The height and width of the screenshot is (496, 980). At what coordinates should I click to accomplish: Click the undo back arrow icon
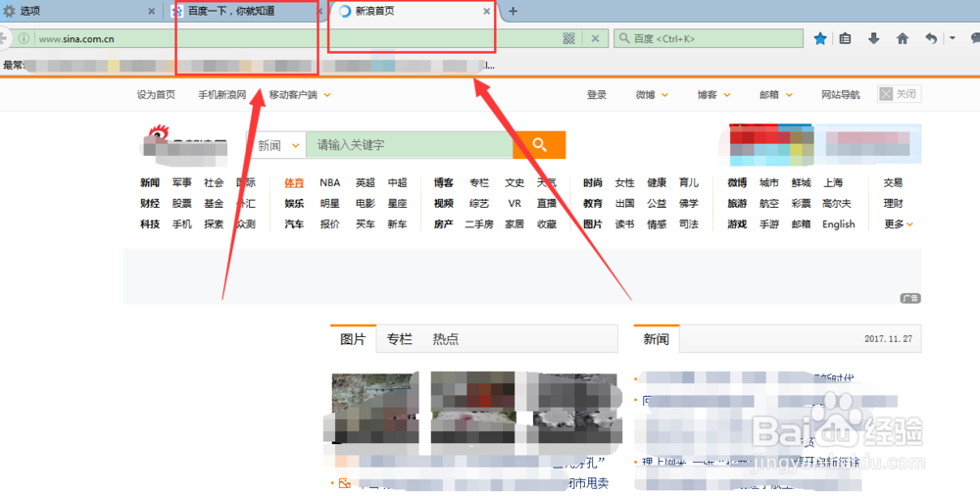pyautogui.click(x=931, y=39)
